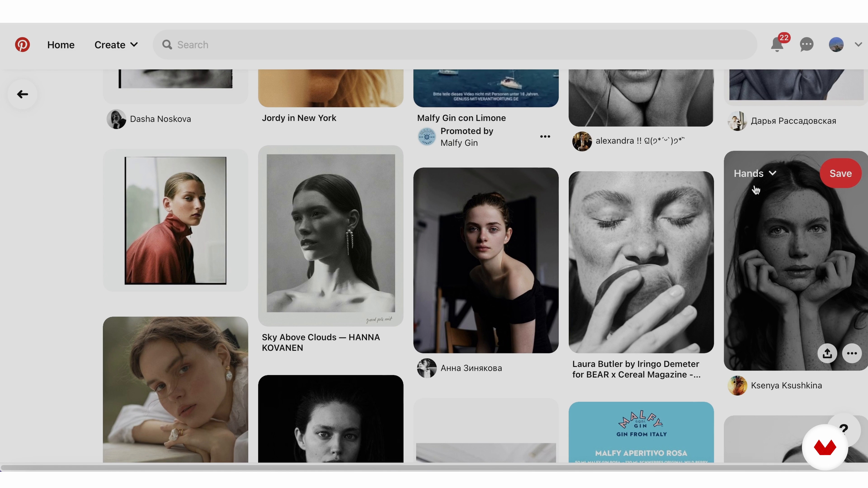Open the Hands board selector dropdown
The width and height of the screenshot is (868, 488).
[x=755, y=174]
